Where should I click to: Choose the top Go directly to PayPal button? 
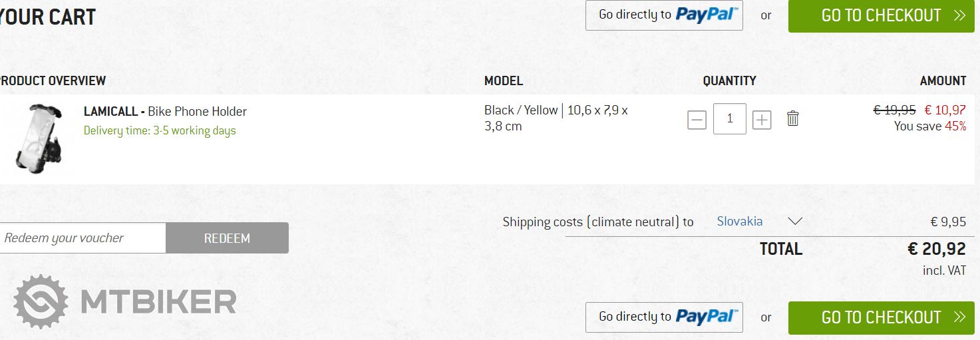[x=663, y=15]
